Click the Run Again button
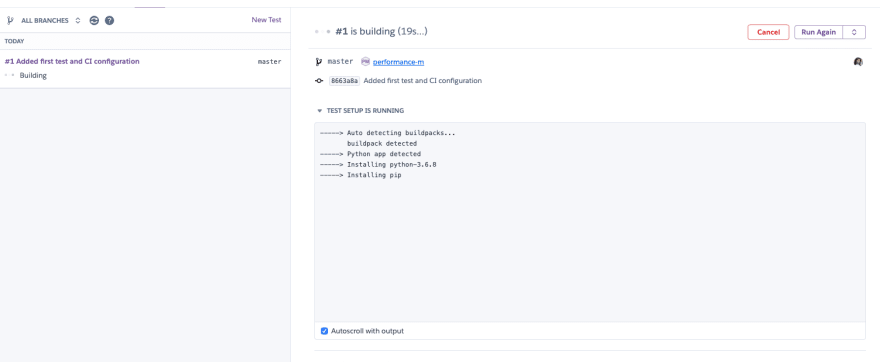Image resolution: width=880 pixels, height=362 pixels. click(819, 32)
